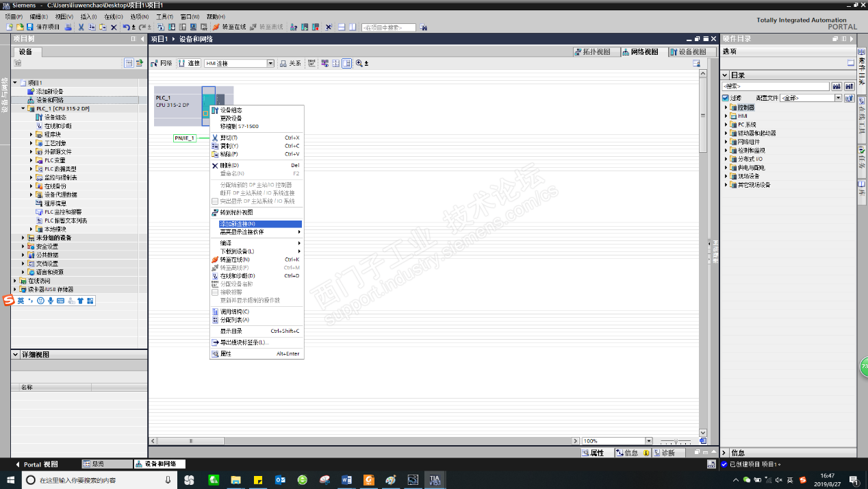Image resolution: width=868 pixels, height=489 pixels.
Task: Expand 分布式 I/O folder in hardware catalog
Action: pyautogui.click(x=726, y=159)
